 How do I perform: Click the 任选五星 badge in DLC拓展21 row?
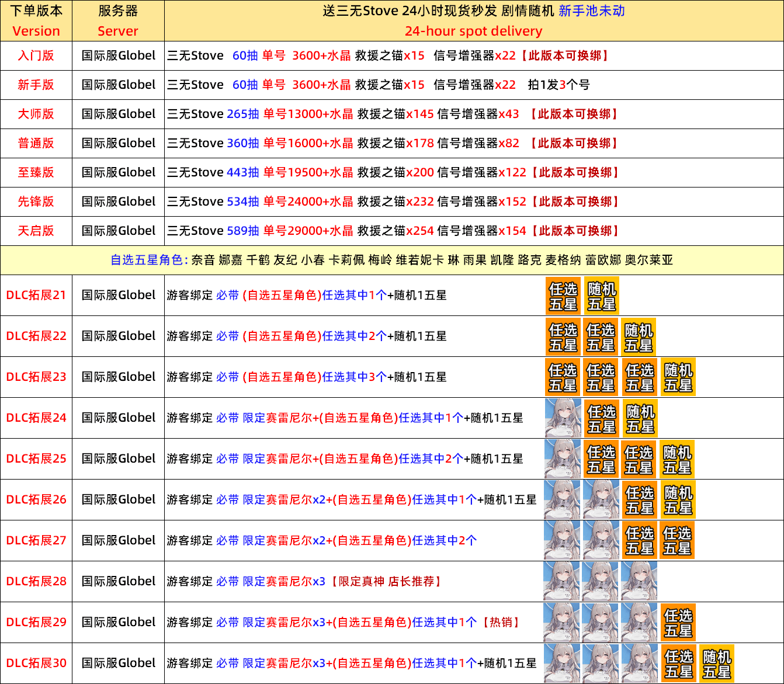pyautogui.click(x=563, y=296)
